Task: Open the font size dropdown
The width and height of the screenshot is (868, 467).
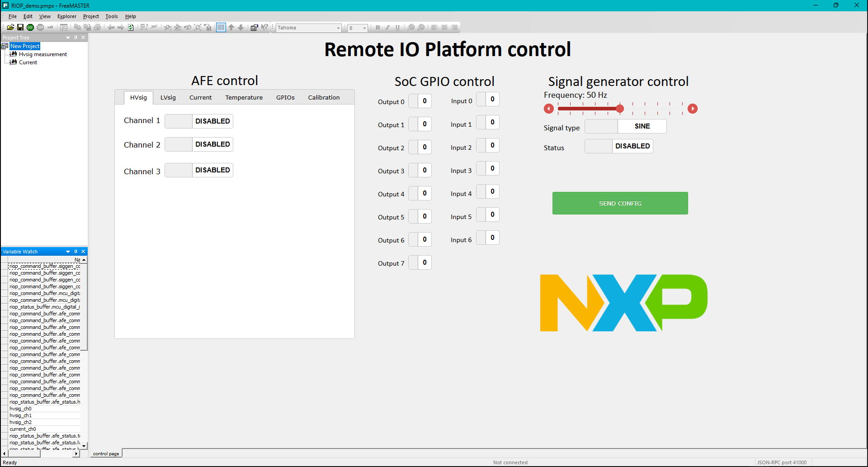Action: point(364,28)
